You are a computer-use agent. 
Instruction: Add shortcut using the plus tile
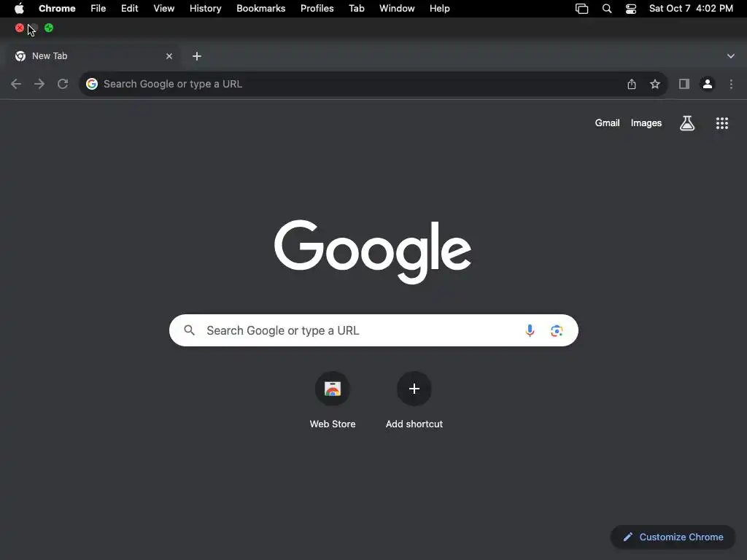414,400
